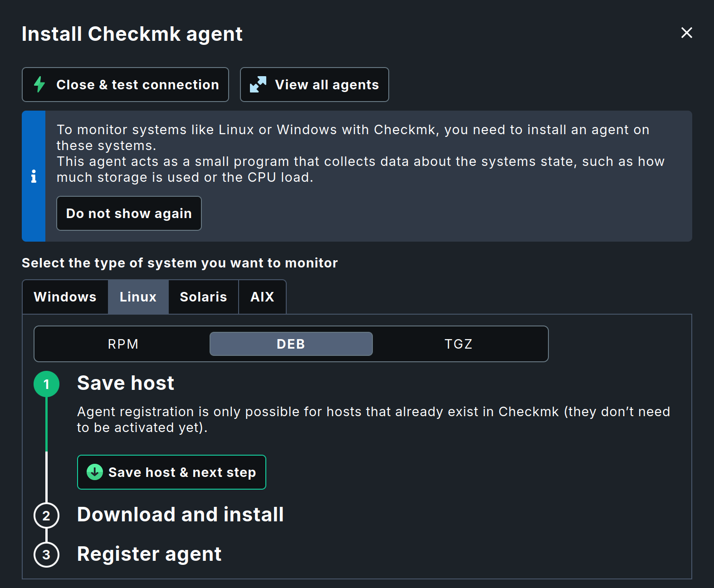
Task: Expand the Download and install step
Action: click(x=180, y=515)
